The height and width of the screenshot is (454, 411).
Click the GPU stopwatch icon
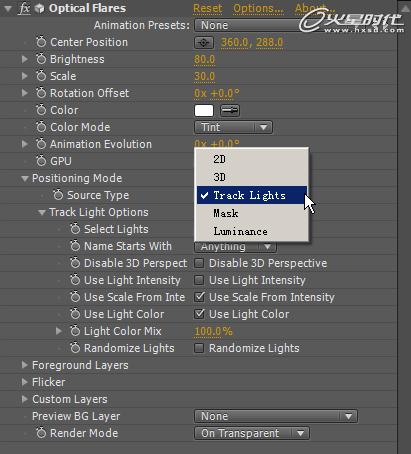tap(41, 161)
